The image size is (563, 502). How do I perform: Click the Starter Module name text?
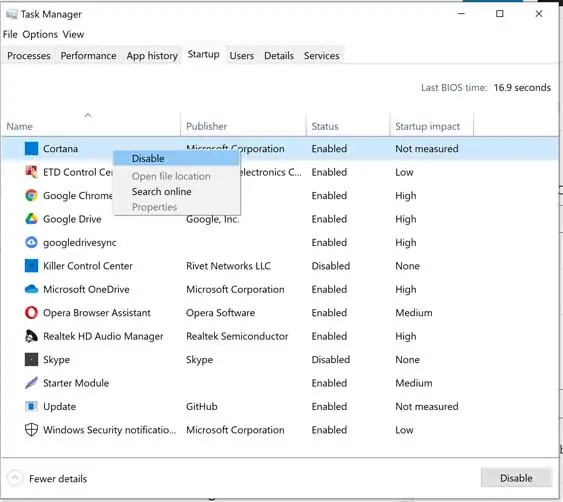tap(76, 383)
